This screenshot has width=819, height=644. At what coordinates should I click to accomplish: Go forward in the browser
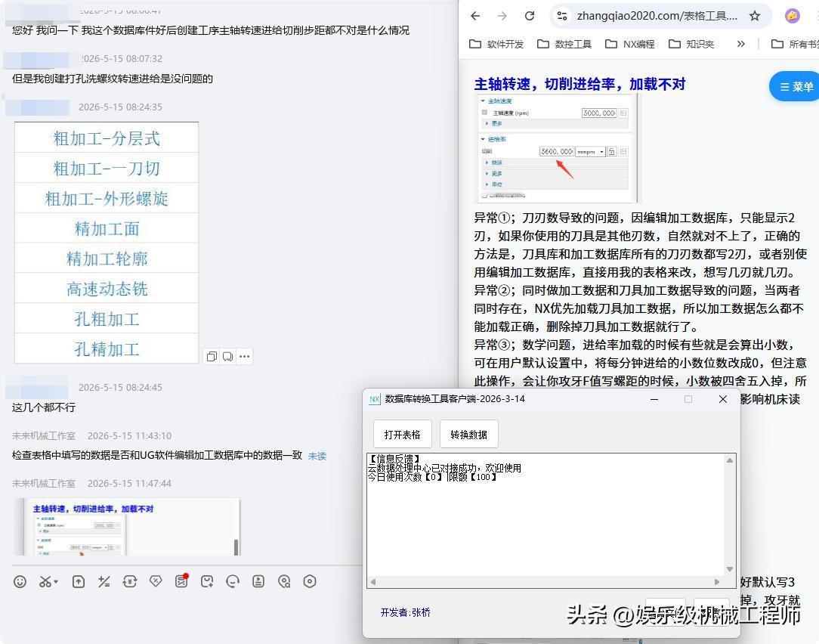pyautogui.click(x=502, y=16)
